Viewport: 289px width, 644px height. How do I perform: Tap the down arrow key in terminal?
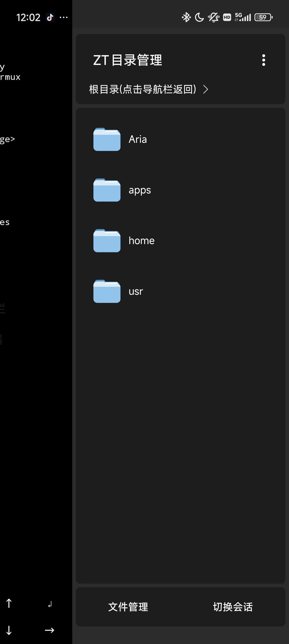(x=9, y=630)
